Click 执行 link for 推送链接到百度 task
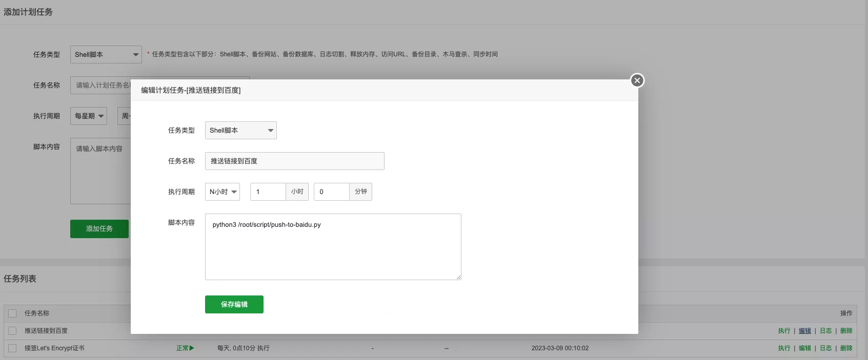Viewport: 868px width, 360px height. (x=784, y=331)
